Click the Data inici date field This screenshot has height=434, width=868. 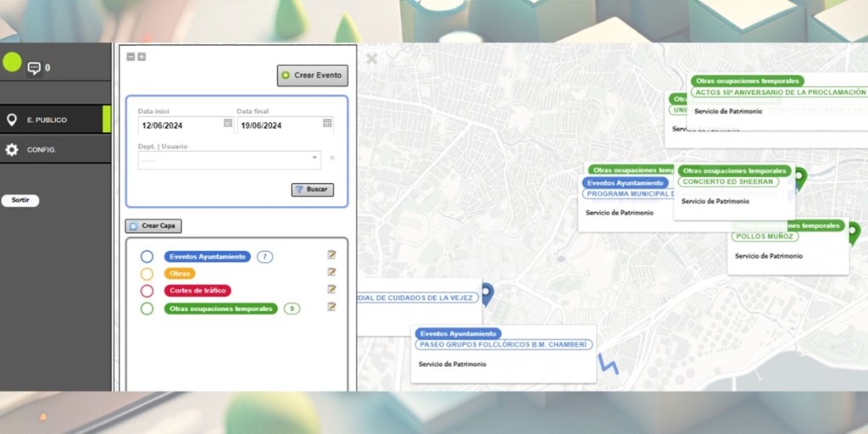coord(176,125)
